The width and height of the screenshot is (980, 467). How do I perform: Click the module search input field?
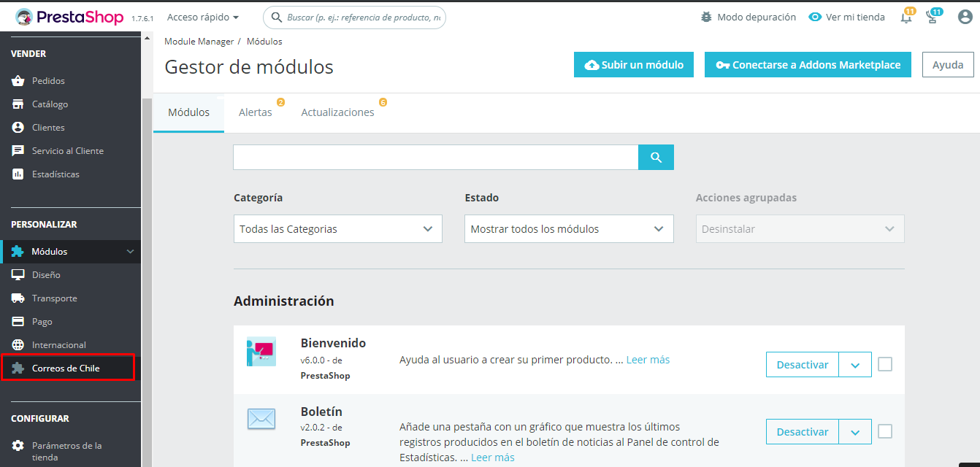click(436, 158)
